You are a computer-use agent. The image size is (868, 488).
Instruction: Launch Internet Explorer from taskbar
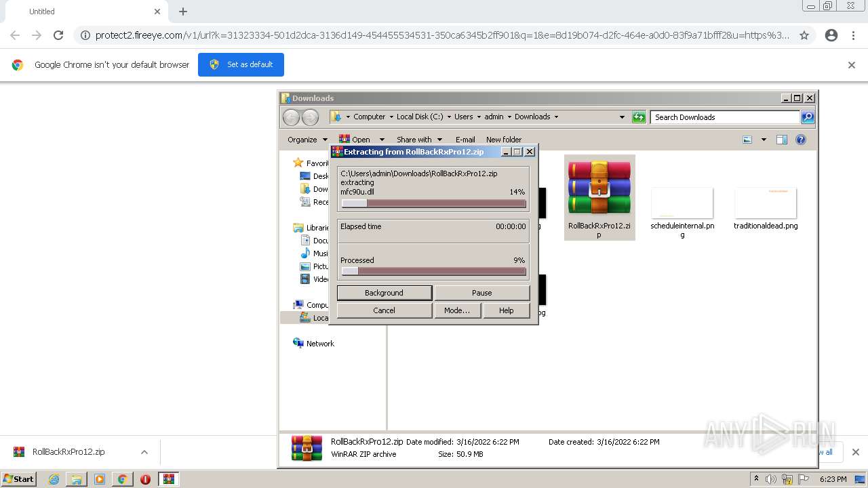tap(54, 479)
